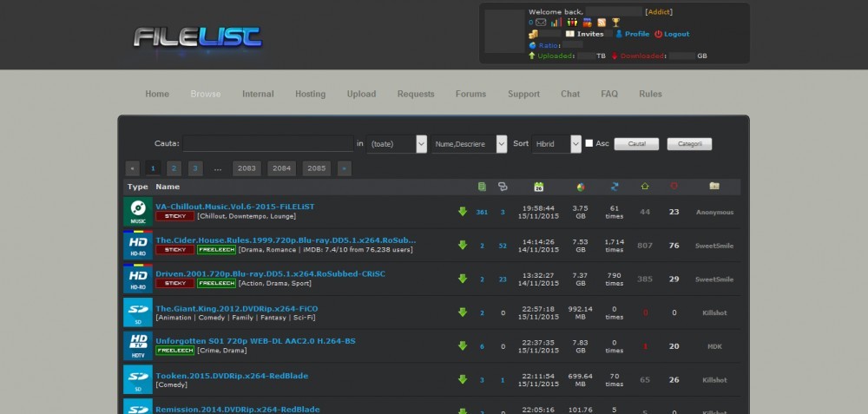Sort by seeders up-arrow column icon
868x414 pixels.
pos(644,187)
